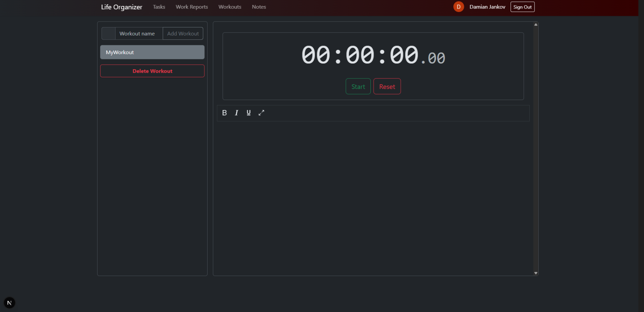Start the stopwatch timer
Image resolution: width=644 pixels, height=312 pixels.
click(358, 86)
